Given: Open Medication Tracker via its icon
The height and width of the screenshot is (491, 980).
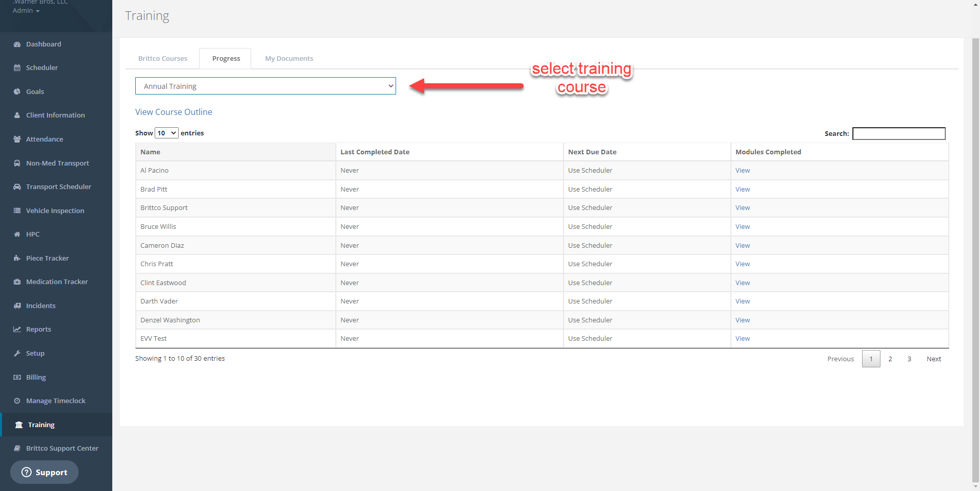Looking at the screenshot, I should point(17,282).
